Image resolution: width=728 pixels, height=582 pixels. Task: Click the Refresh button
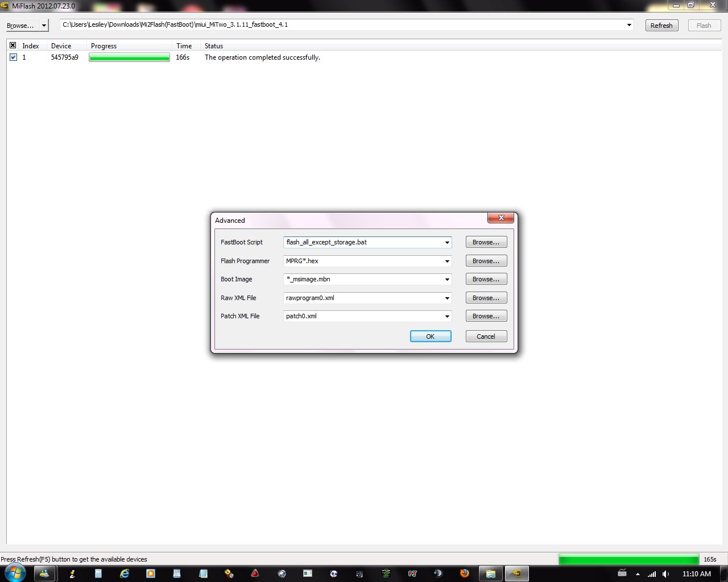pos(661,26)
